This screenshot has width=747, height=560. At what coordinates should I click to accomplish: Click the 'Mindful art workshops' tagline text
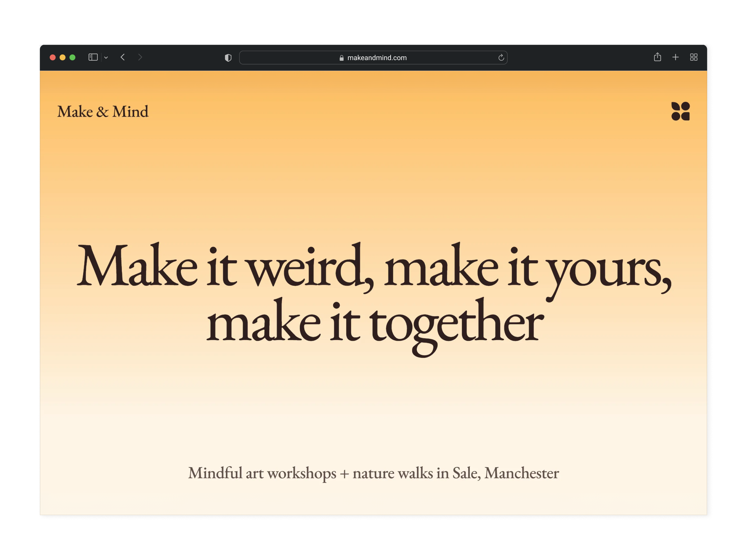(373, 473)
